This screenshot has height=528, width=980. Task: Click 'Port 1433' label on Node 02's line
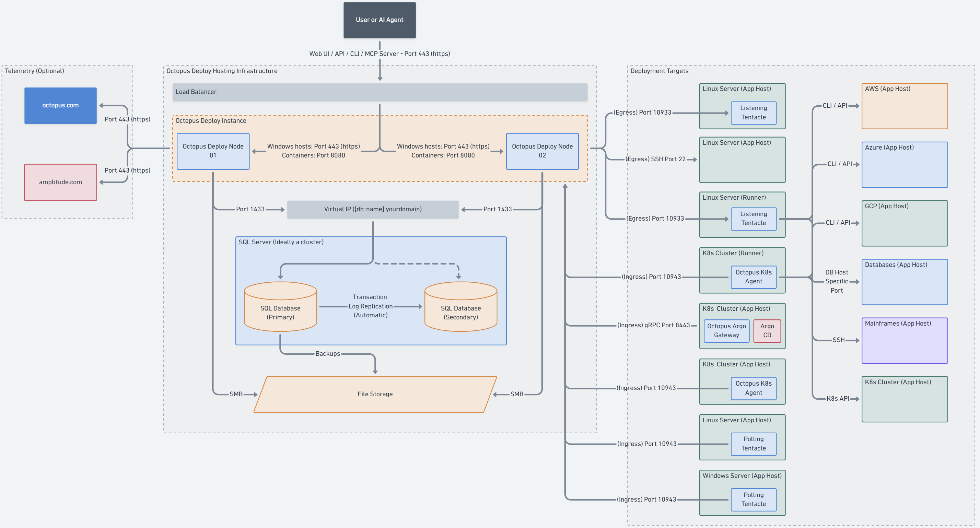coord(498,209)
